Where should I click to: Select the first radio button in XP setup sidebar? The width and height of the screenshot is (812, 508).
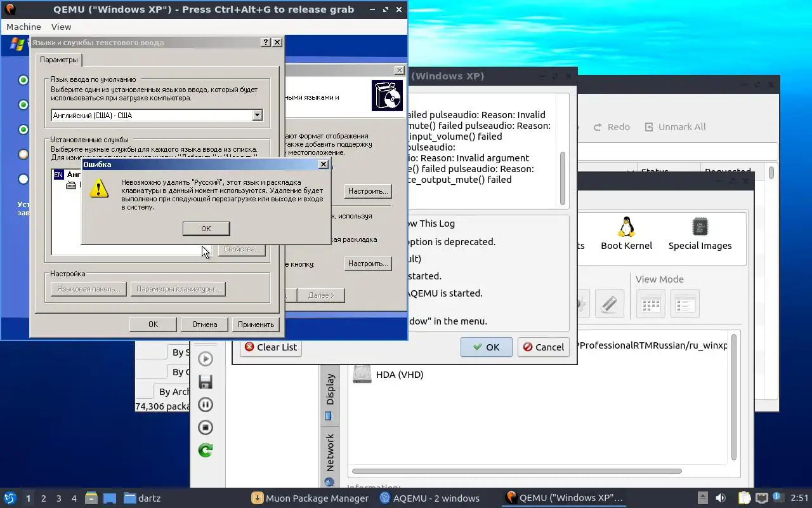click(x=23, y=80)
